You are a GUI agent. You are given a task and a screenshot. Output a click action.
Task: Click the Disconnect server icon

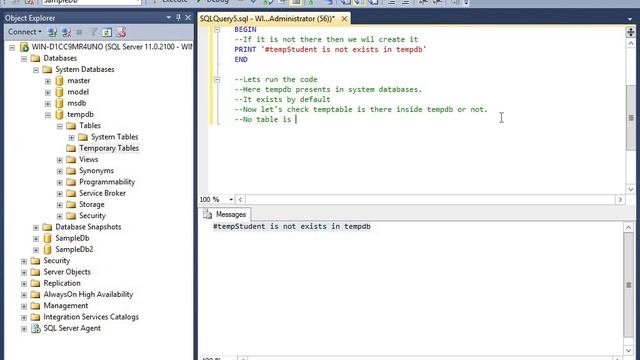pos(66,32)
